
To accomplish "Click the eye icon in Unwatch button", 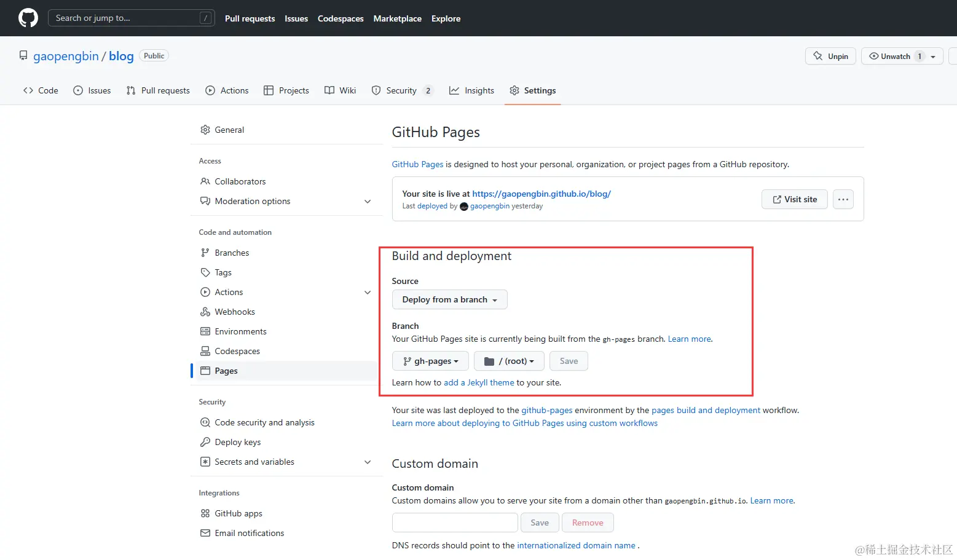I will (873, 56).
